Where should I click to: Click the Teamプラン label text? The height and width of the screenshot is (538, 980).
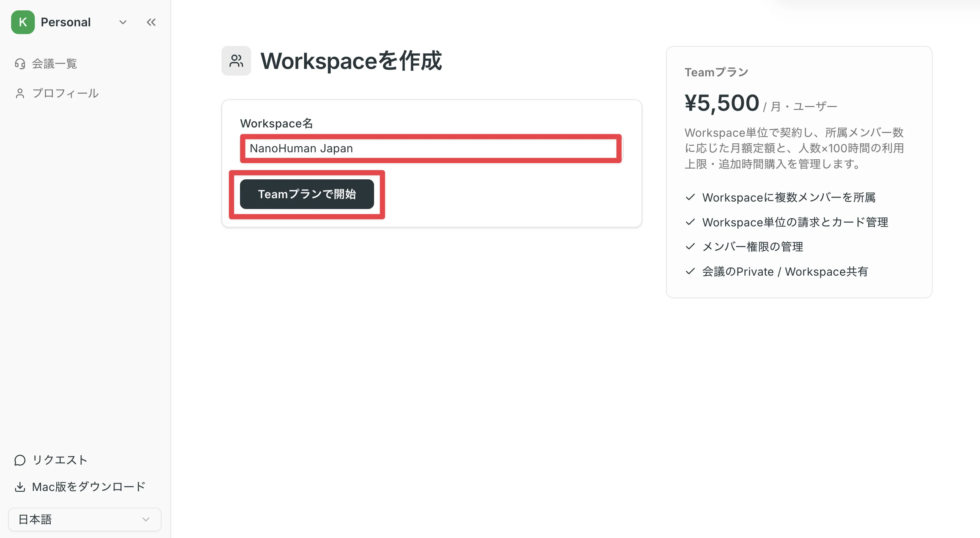click(x=716, y=72)
